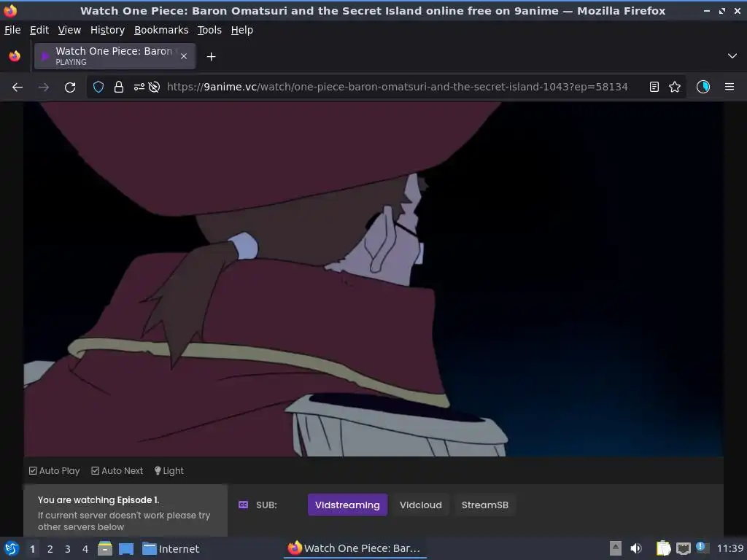
Task: Open the View menu
Action: 69,30
